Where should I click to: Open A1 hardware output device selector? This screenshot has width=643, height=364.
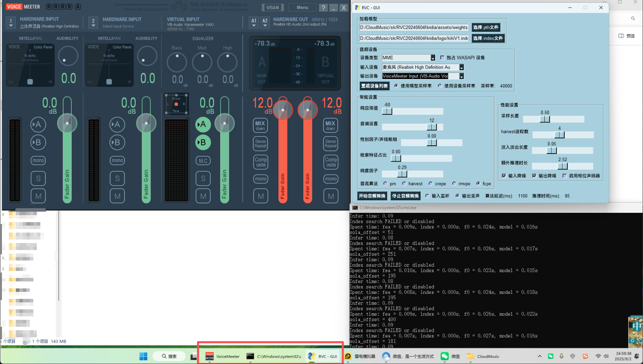click(x=254, y=22)
